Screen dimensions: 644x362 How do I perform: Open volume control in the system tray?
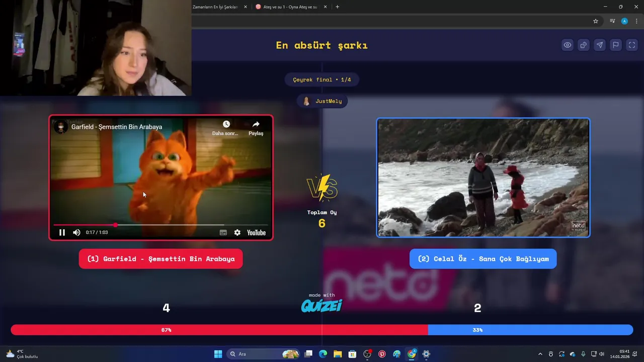[602, 354]
